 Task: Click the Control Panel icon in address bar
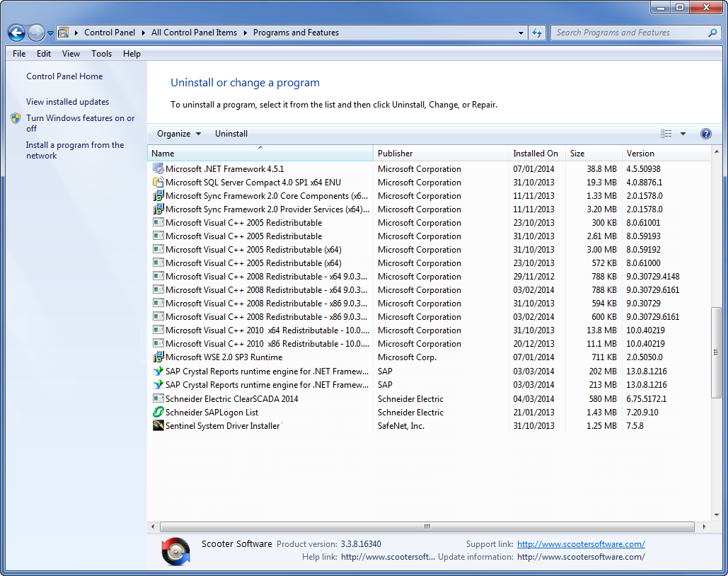(63, 33)
